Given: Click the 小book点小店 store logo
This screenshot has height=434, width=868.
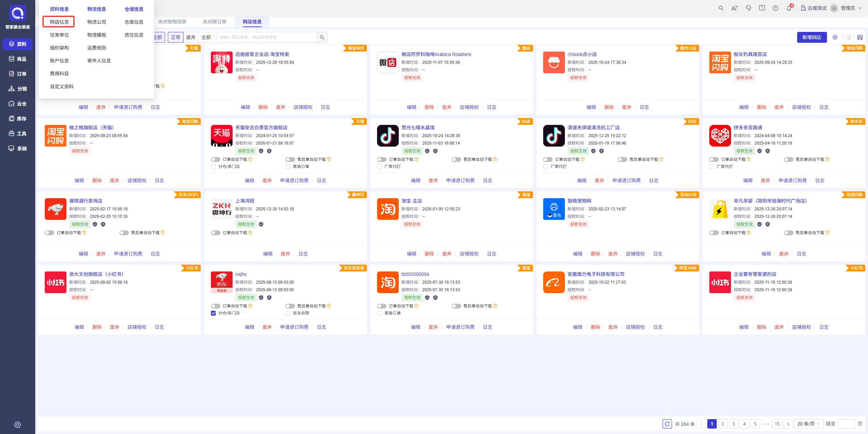Looking at the screenshot, I should (554, 62).
